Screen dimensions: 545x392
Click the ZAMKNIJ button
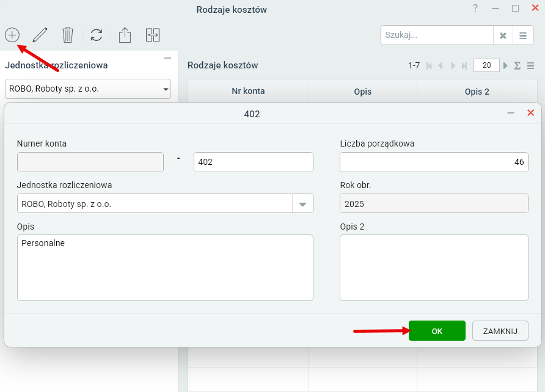[500, 331]
